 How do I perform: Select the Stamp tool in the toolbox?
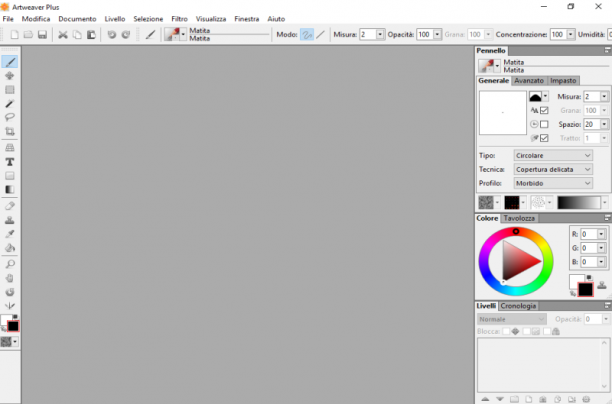(x=10, y=220)
